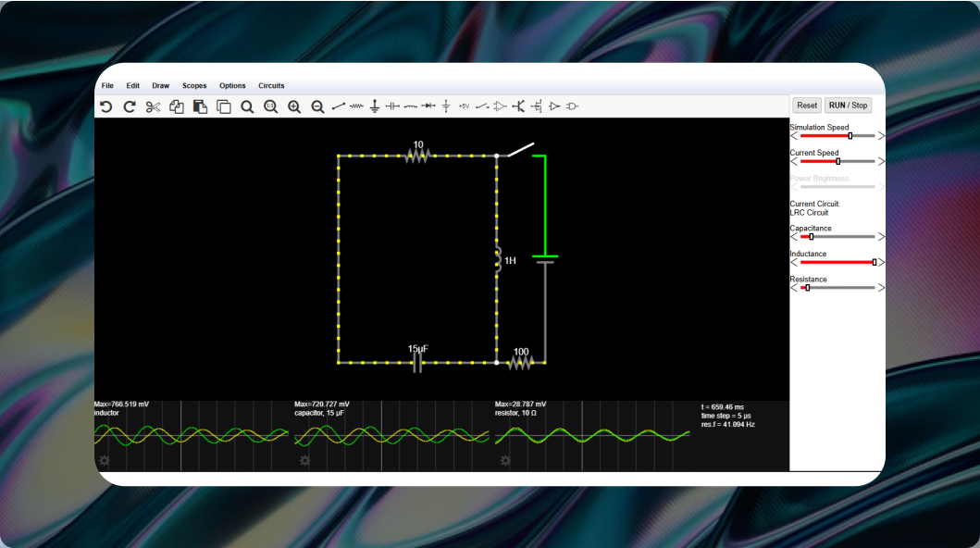
Task: Decrease Capacitance with left arrow
Action: pyautogui.click(x=794, y=237)
